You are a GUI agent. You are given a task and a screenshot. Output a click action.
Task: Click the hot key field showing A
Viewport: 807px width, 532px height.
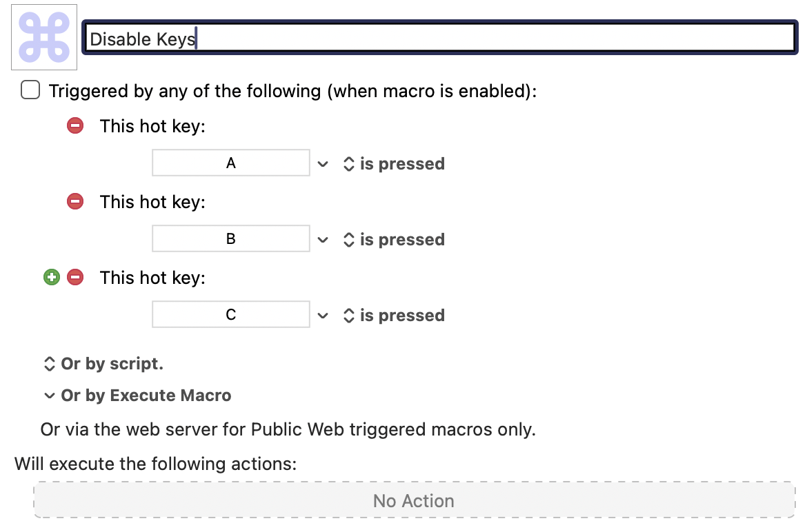tap(231, 163)
